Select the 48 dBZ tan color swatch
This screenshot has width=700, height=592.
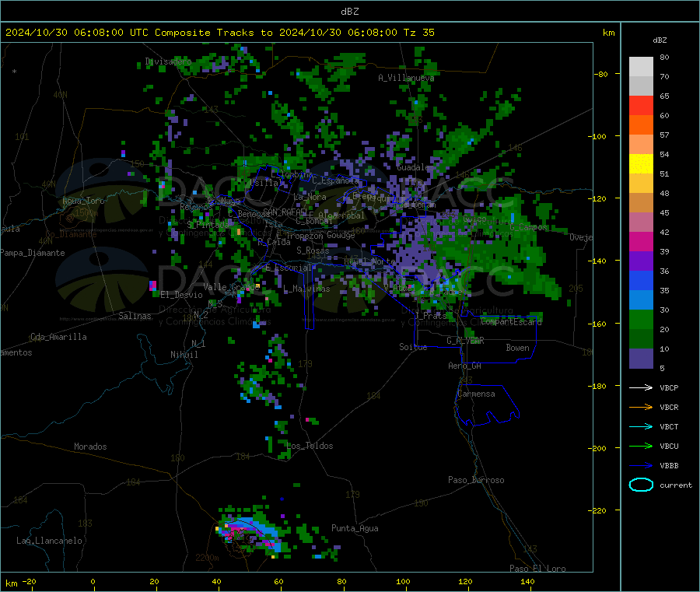pyautogui.click(x=641, y=203)
